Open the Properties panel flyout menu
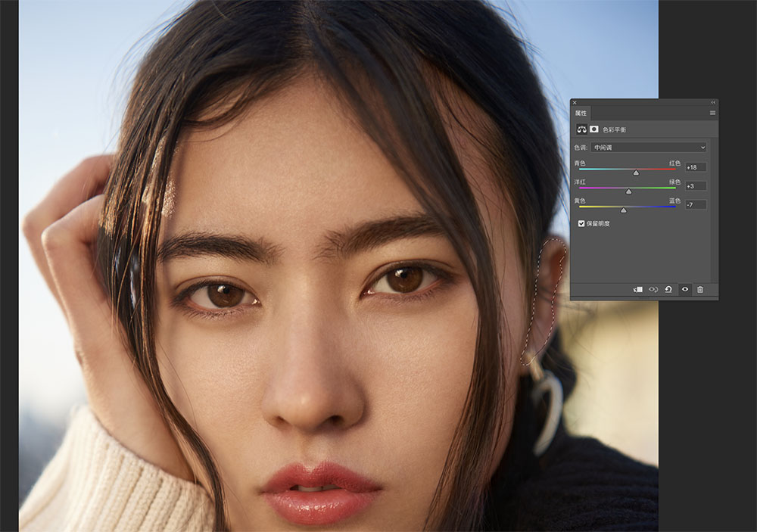Viewport: 757px width, 532px height. (712, 113)
